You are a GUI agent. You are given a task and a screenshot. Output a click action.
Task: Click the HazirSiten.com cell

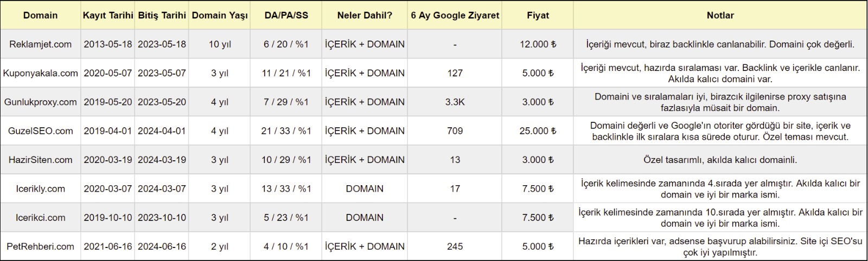click(40, 160)
